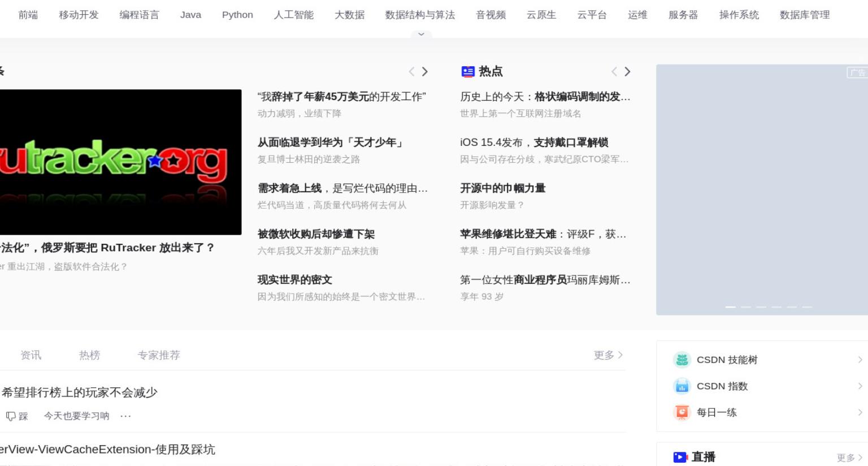868x466 pixels.
Task: Click the 广告 label on banner
Action: (857, 72)
